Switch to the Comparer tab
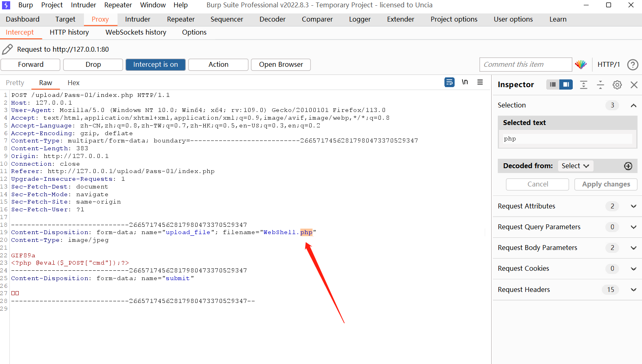Image resolution: width=642 pixels, height=364 pixels. 317,19
